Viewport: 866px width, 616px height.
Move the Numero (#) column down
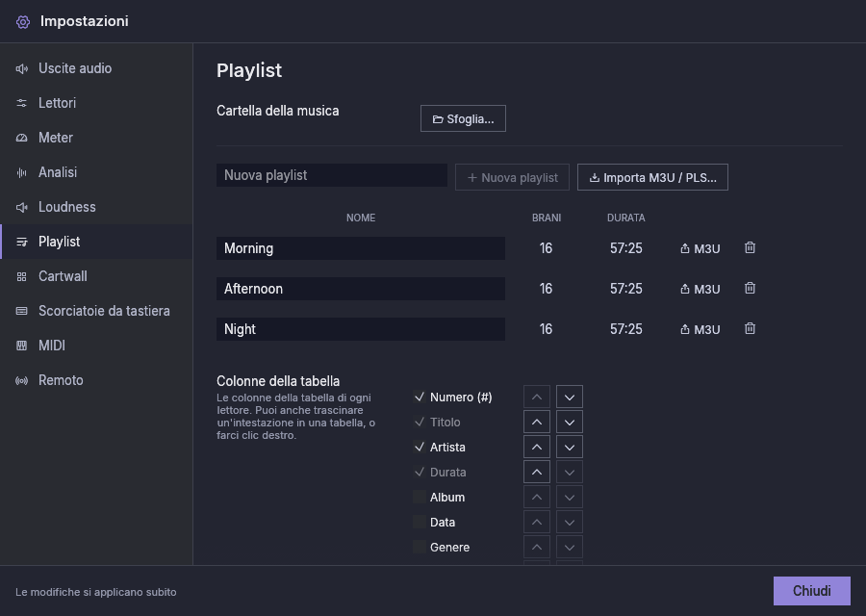570,397
